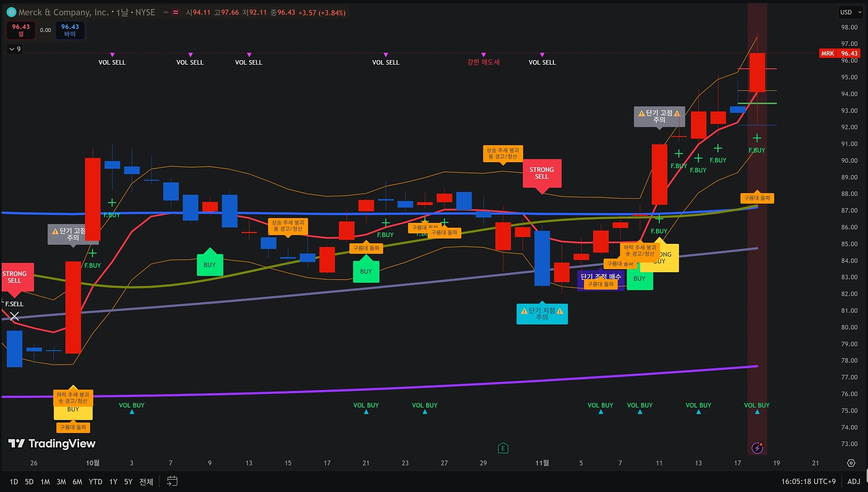868x492 pixels.
Task: Click the red 96.43 sell button
Action: [x=21, y=30]
